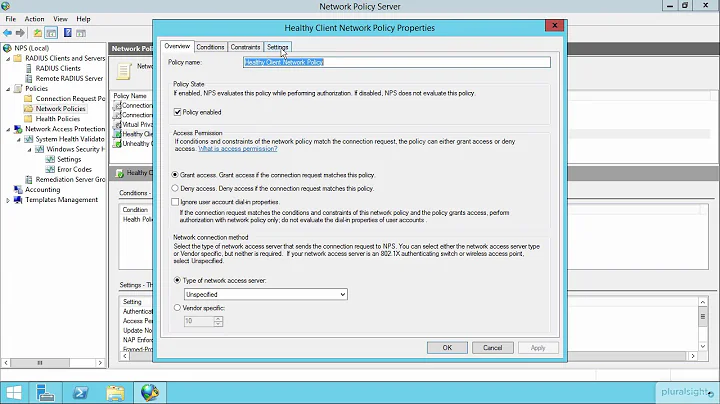The height and width of the screenshot is (404, 720).
Task: Click the System Health Validators icon
Action: [x=28, y=139]
